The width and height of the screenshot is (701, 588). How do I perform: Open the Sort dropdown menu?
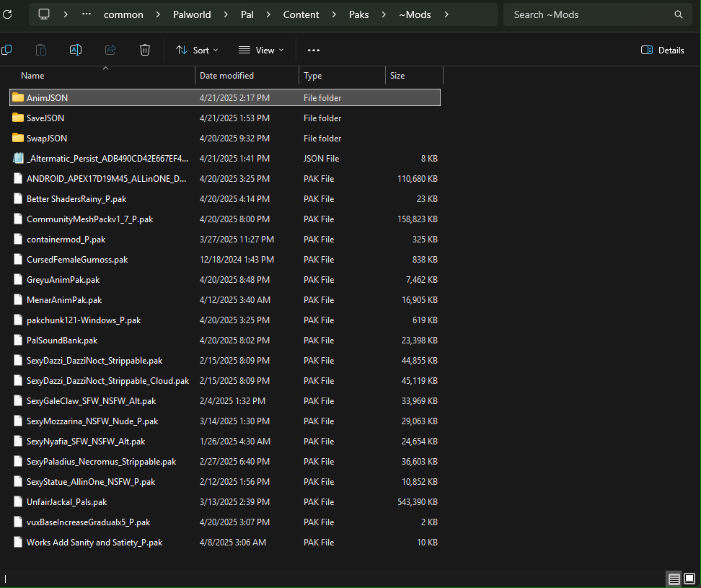coord(197,50)
